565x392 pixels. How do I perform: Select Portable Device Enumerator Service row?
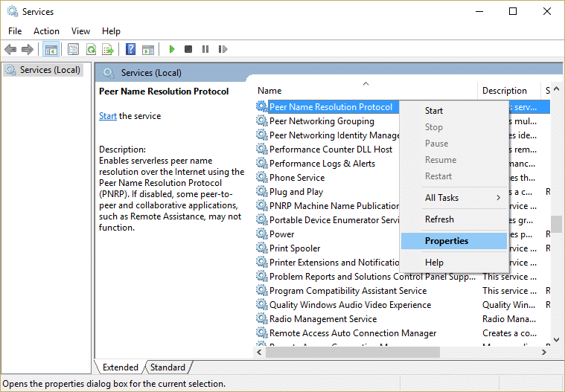coord(334,220)
